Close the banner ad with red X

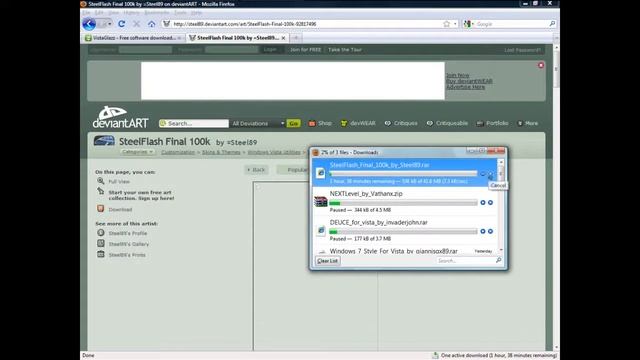[541, 65]
